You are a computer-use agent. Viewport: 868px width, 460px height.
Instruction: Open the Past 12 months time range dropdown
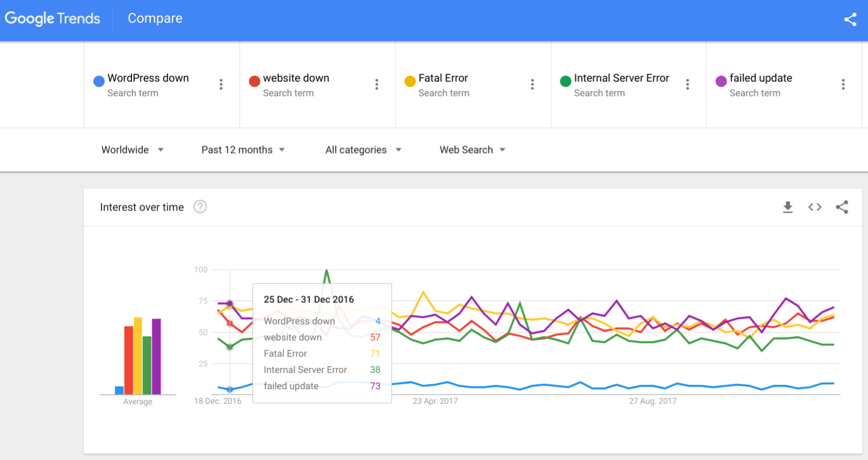[243, 150]
